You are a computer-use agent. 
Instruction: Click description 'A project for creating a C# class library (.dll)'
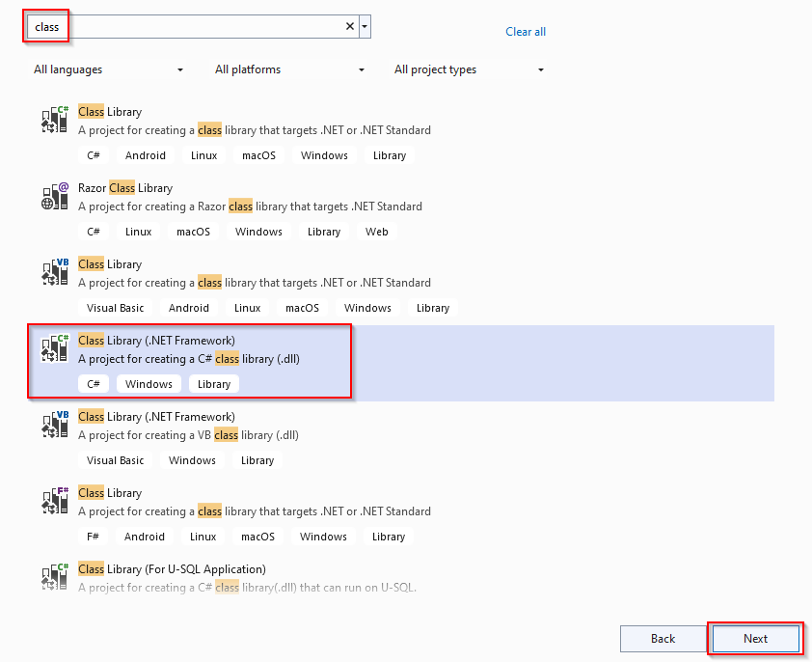[x=189, y=359]
